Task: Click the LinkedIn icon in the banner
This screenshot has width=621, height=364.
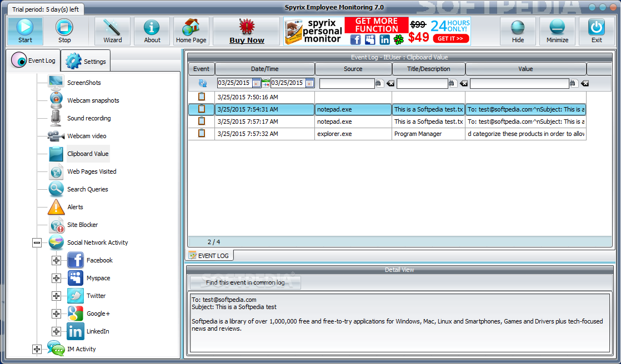Action: point(384,39)
